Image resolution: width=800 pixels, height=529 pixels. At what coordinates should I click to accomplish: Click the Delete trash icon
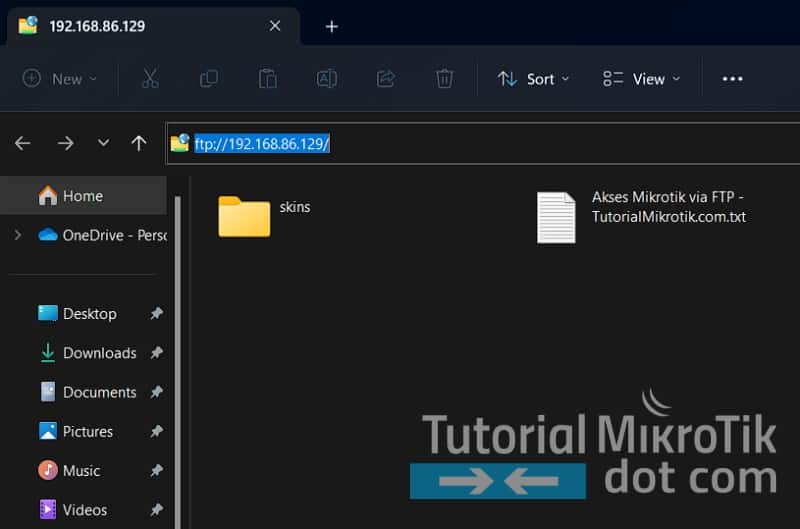click(x=444, y=79)
